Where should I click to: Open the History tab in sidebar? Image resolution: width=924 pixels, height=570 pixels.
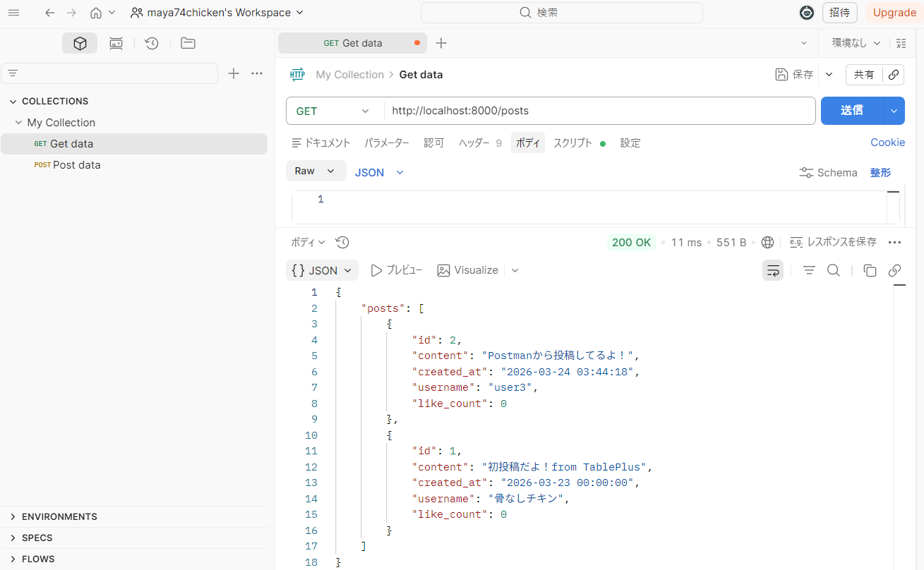[151, 44]
